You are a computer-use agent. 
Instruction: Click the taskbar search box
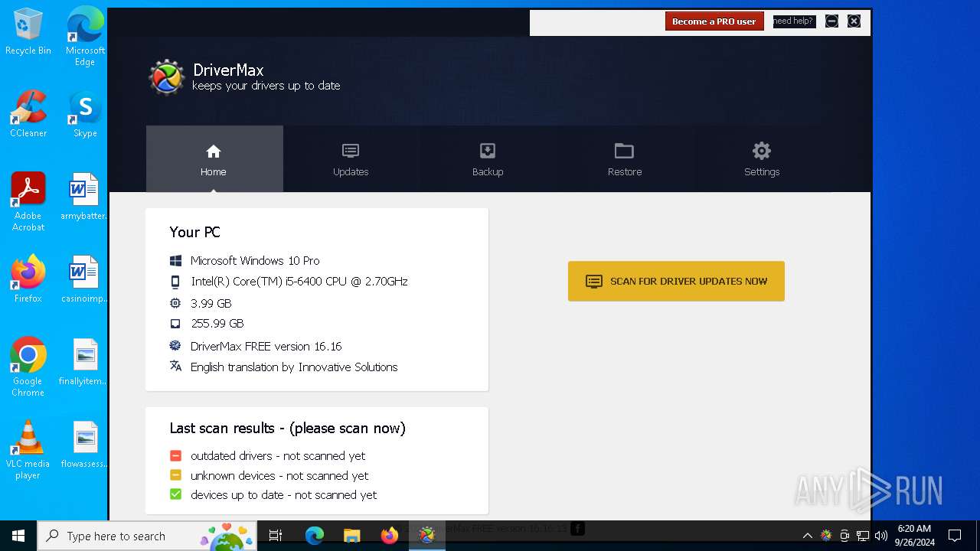[147, 536]
